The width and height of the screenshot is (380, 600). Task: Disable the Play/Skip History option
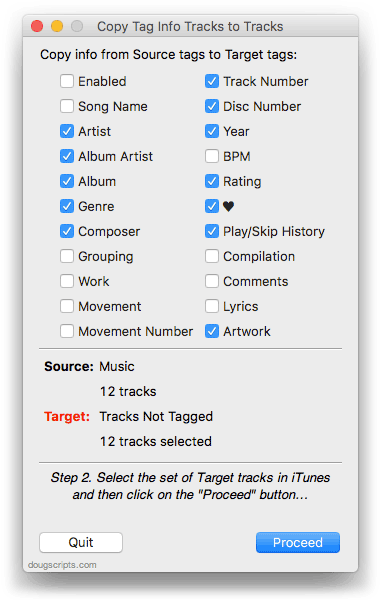click(x=212, y=231)
